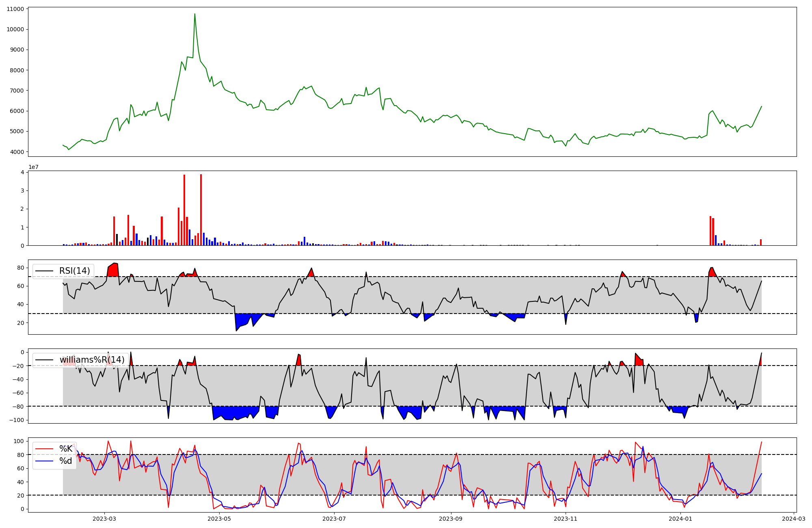Click the 1e7 scale label above volume chart

(33, 167)
